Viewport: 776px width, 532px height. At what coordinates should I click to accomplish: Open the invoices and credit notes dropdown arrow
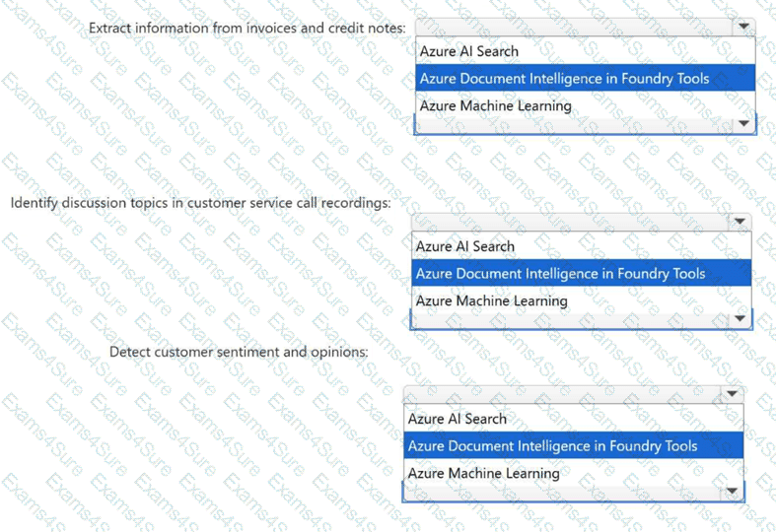point(743,27)
